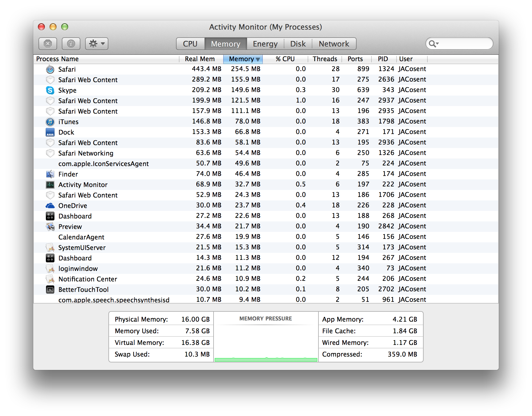Click the Skype icon

tap(50, 90)
